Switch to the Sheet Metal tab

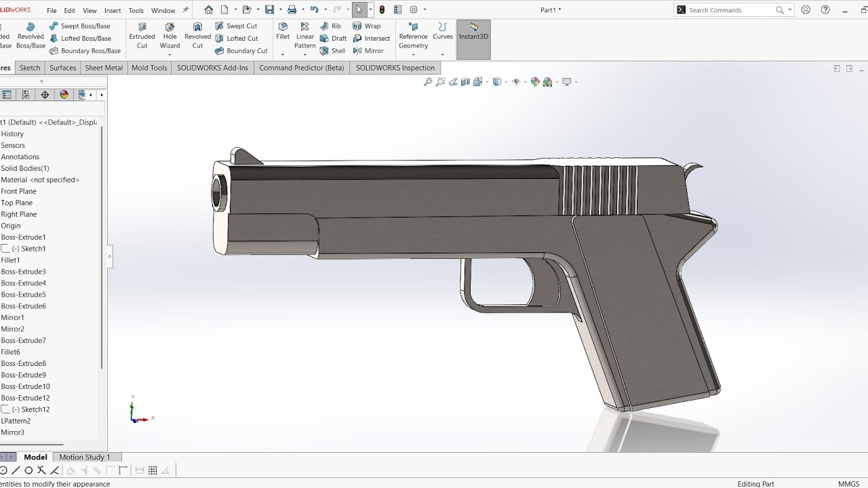tap(104, 68)
